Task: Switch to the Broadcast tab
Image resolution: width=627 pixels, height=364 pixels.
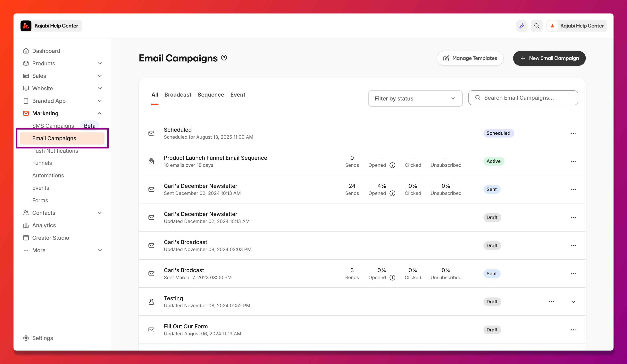Action: click(x=178, y=95)
